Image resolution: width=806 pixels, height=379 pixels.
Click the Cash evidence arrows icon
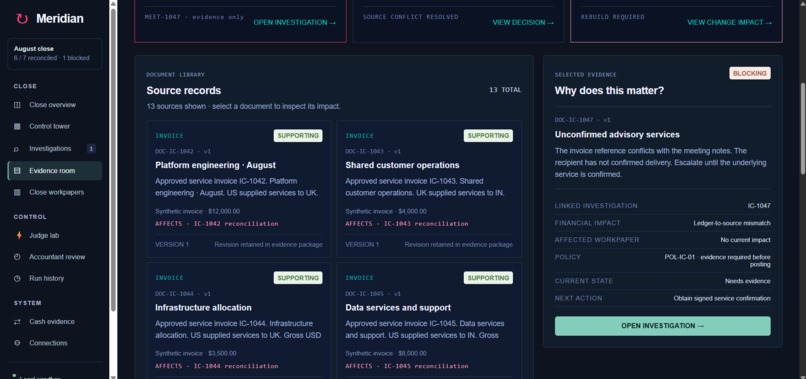point(17,322)
